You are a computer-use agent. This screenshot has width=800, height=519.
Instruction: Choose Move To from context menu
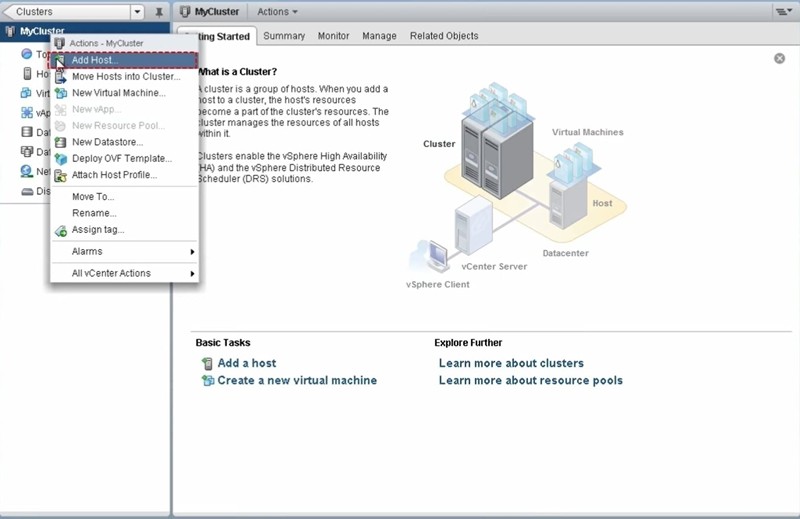[x=124, y=197]
